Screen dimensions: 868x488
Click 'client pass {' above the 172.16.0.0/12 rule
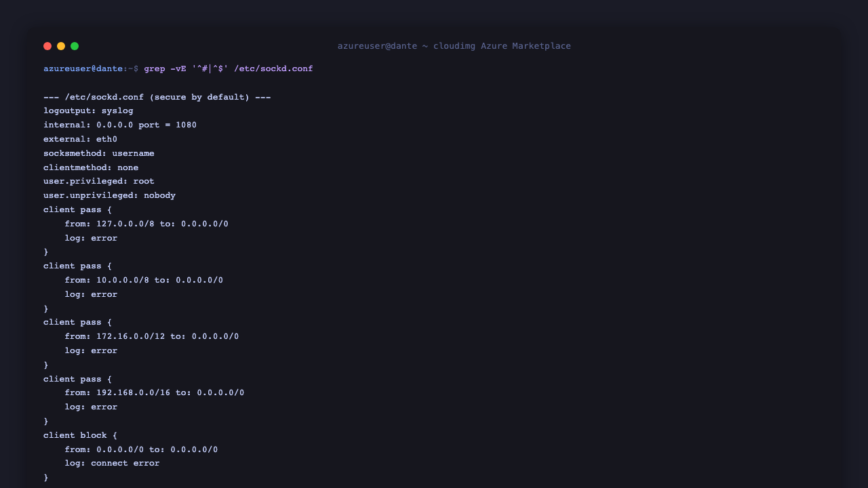[77, 322]
